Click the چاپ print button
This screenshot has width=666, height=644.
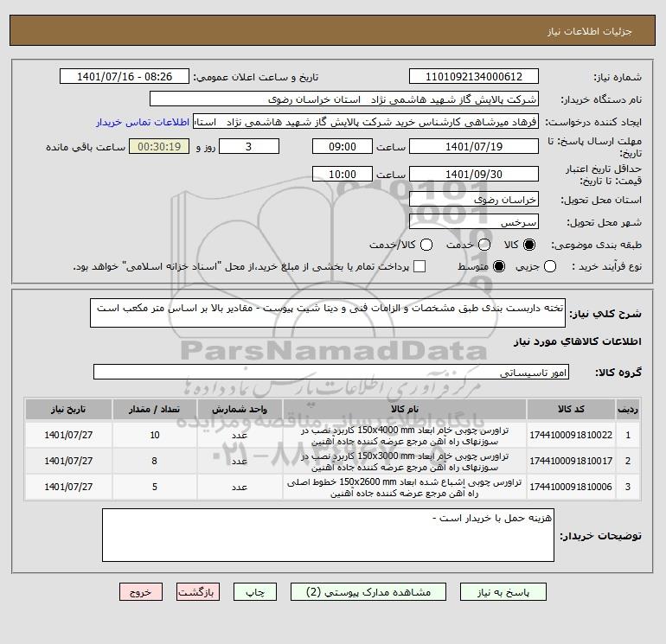(255, 592)
